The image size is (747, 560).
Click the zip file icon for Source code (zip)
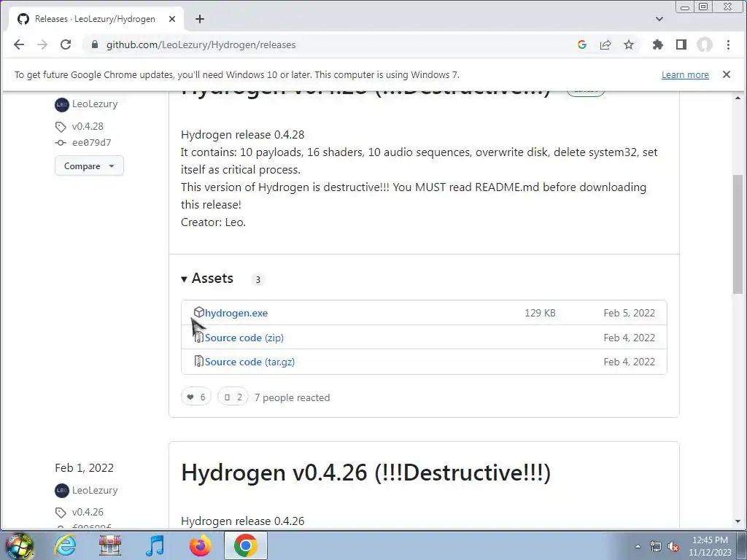[x=199, y=337]
